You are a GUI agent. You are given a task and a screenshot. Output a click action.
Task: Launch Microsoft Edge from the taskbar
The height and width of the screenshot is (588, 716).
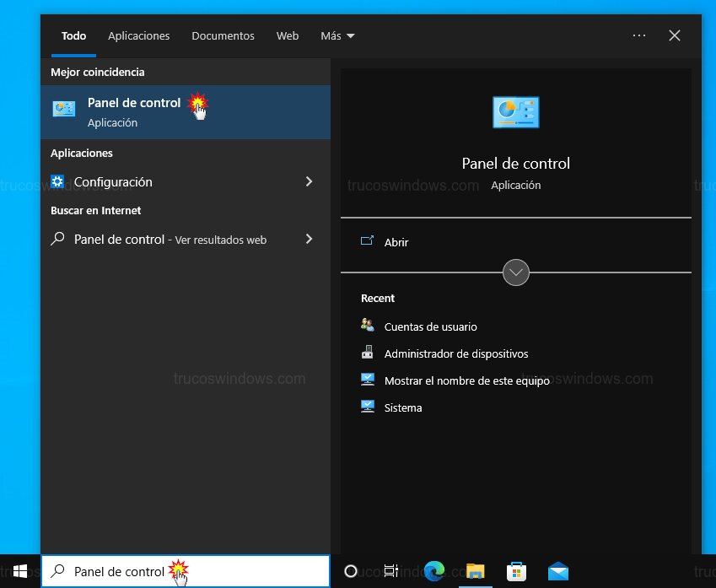click(x=433, y=571)
